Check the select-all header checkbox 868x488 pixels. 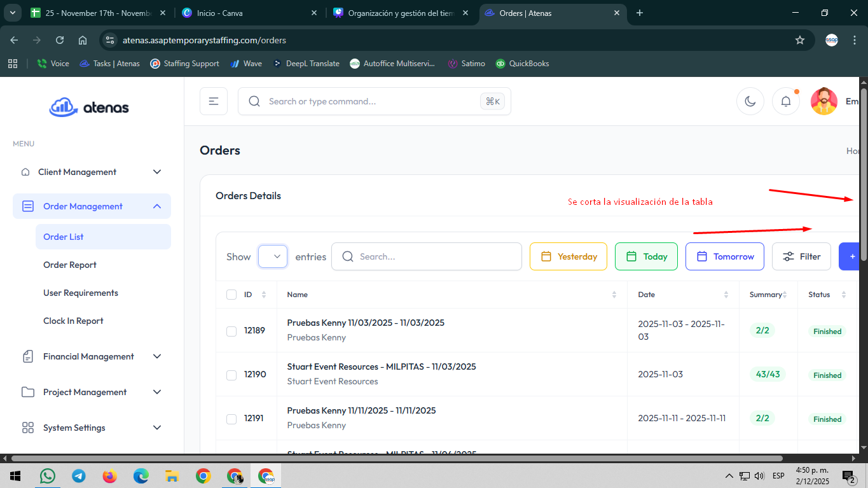(x=231, y=295)
